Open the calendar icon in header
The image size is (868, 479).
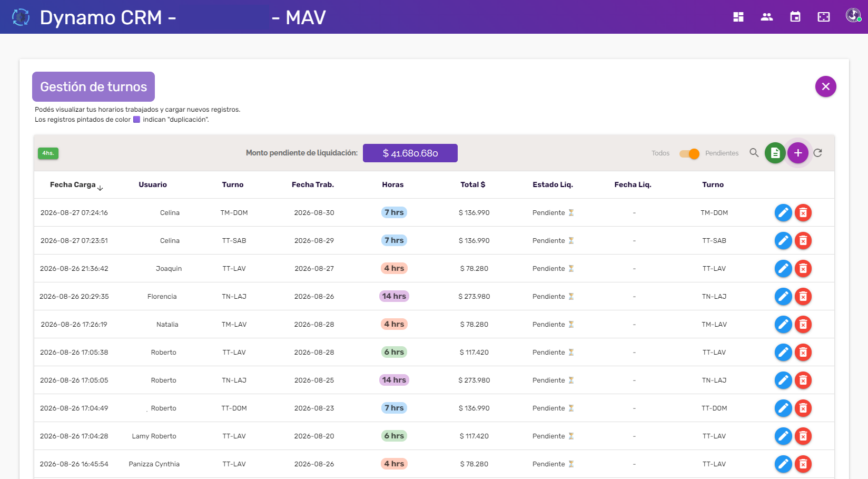795,17
